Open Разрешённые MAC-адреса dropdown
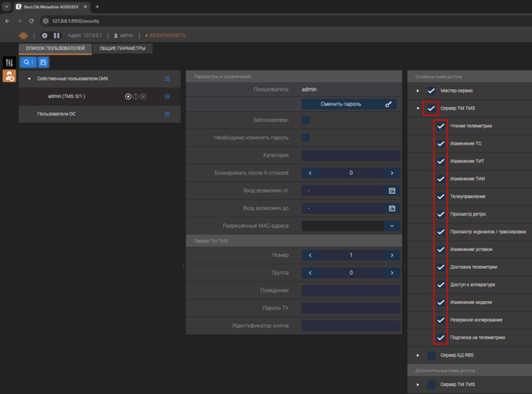Screen dimensions: 532x394 coord(392,226)
